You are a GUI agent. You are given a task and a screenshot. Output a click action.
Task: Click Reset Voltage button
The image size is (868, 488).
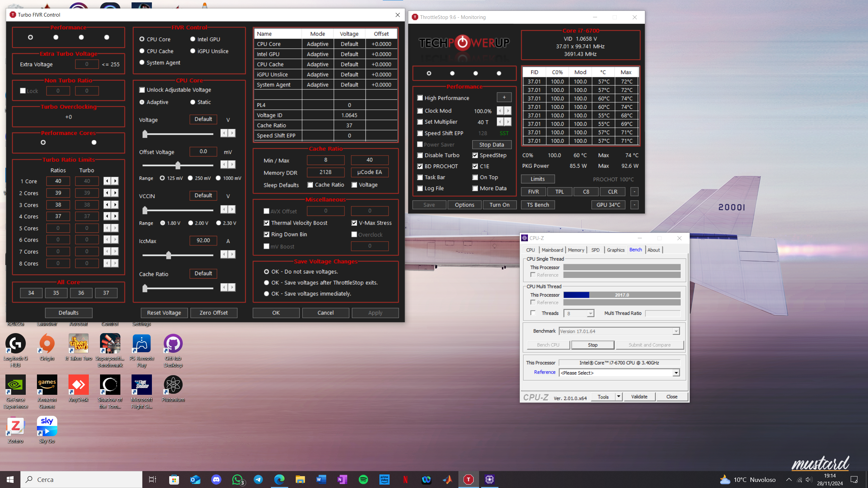164,312
